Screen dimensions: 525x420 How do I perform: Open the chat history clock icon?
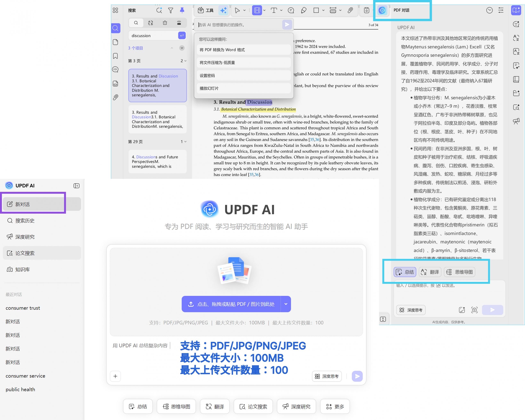pos(490,10)
